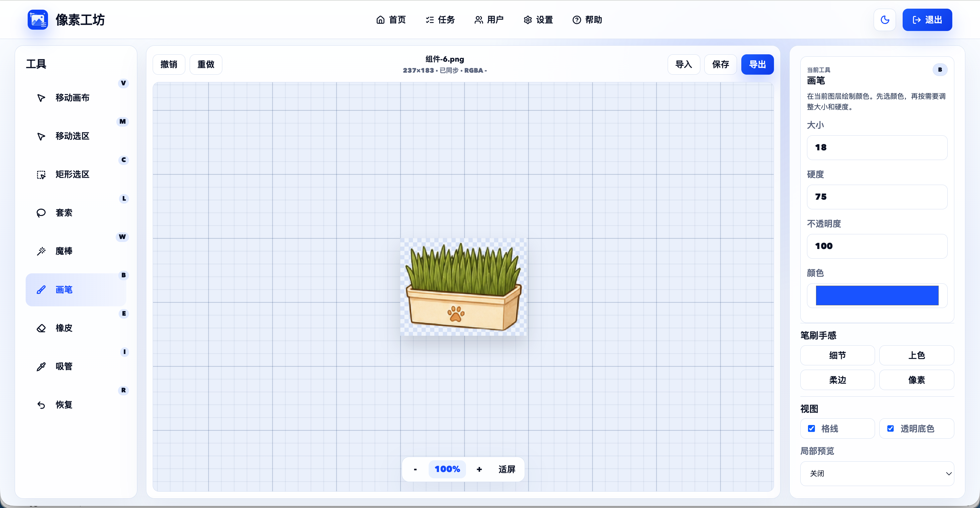Image resolution: width=980 pixels, height=508 pixels.
Task: Select the 移动画布 arrow tool icon
Action: (41, 98)
